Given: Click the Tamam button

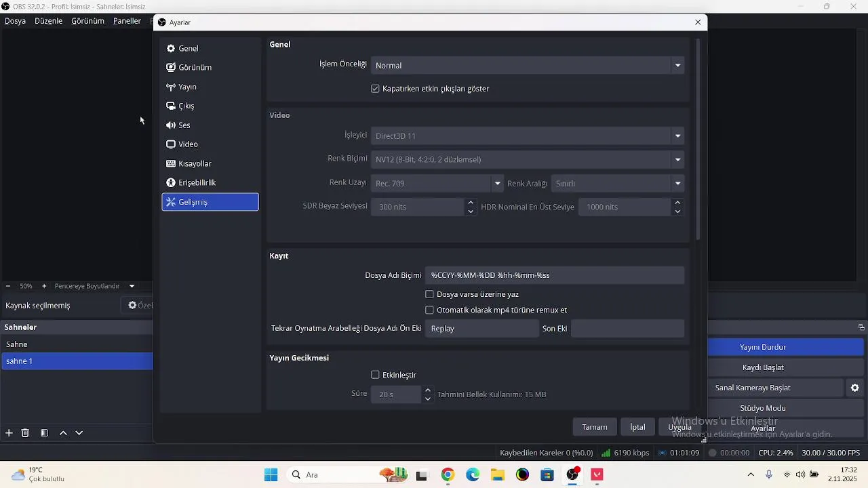Looking at the screenshot, I should click(x=595, y=427).
